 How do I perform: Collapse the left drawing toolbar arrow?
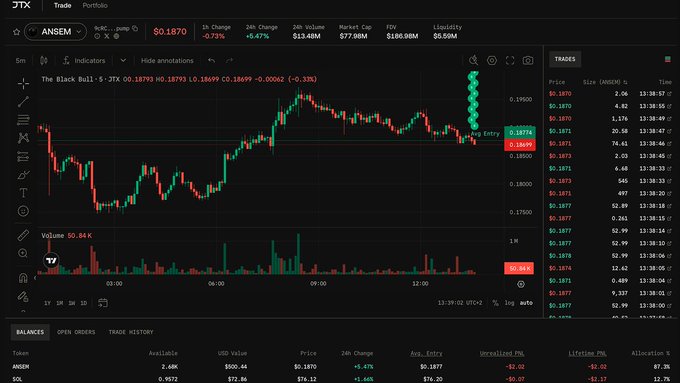tap(36, 278)
